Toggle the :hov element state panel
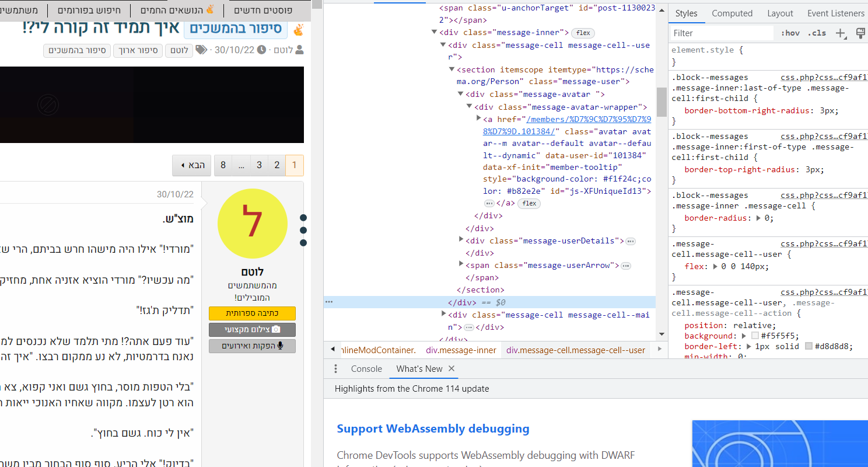 coord(790,33)
